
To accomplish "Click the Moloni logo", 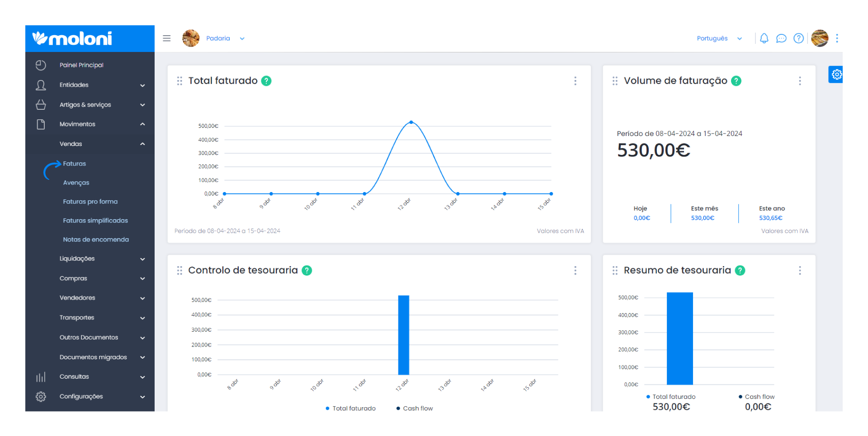I will [72, 38].
